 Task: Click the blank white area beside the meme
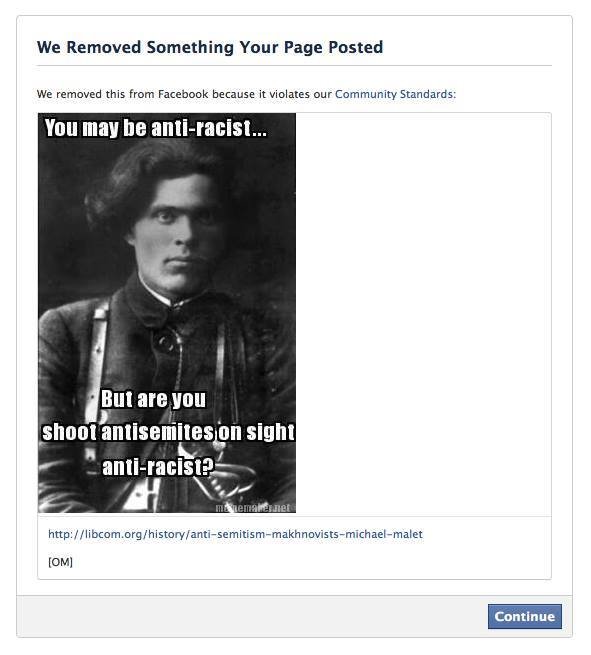(x=423, y=313)
